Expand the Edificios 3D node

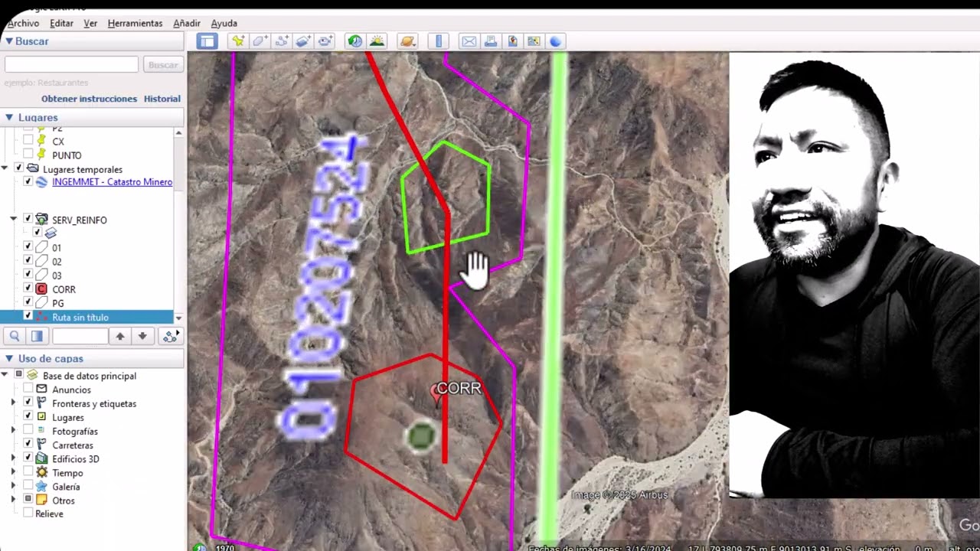(x=13, y=458)
